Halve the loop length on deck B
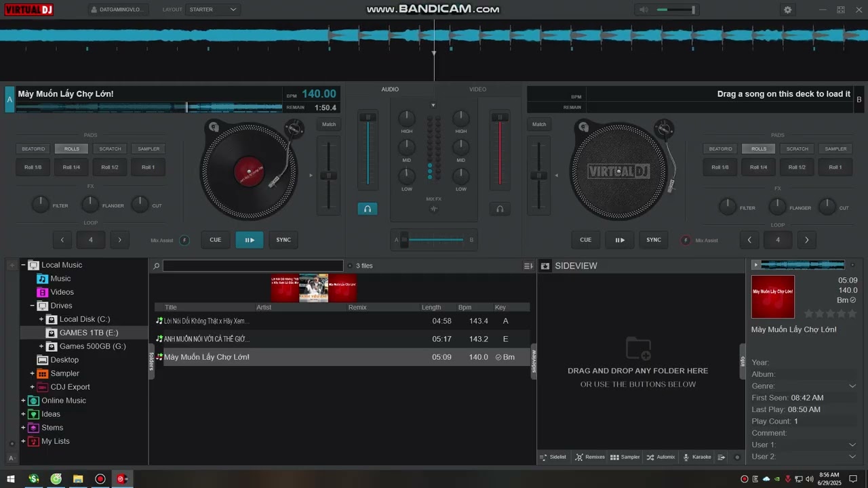The width and height of the screenshot is (868, 488). (749, 240)
